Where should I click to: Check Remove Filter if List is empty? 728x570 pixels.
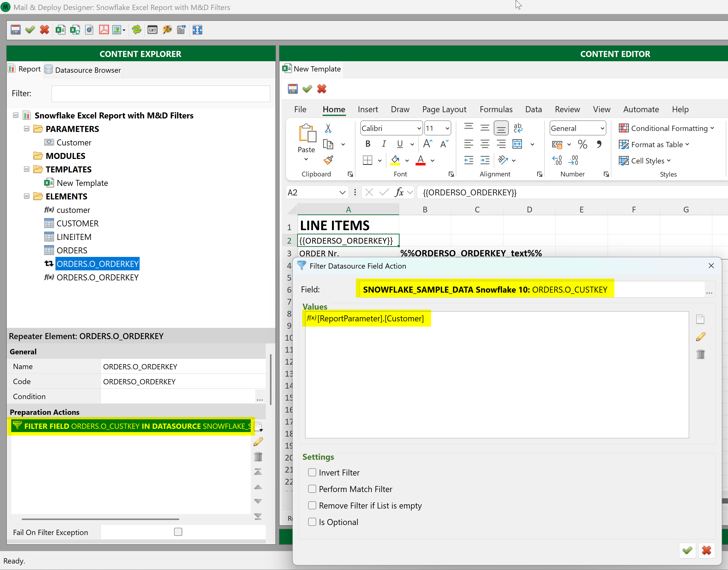coord(312,505)
